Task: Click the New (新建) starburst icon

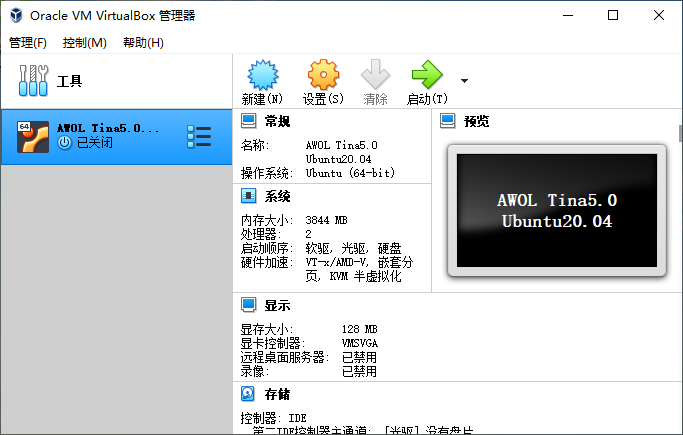Action: click(x=262, y=76)
